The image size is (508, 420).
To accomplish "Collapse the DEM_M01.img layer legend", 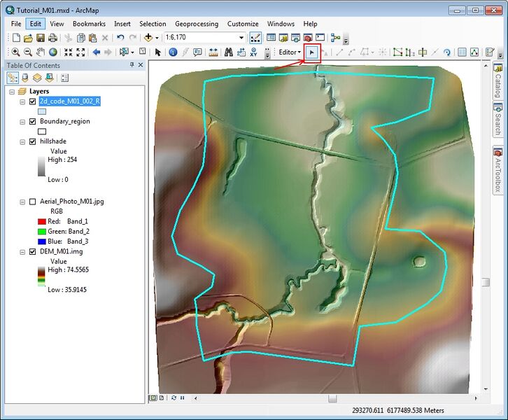I will pyautogui.click(x=23, y=251).
